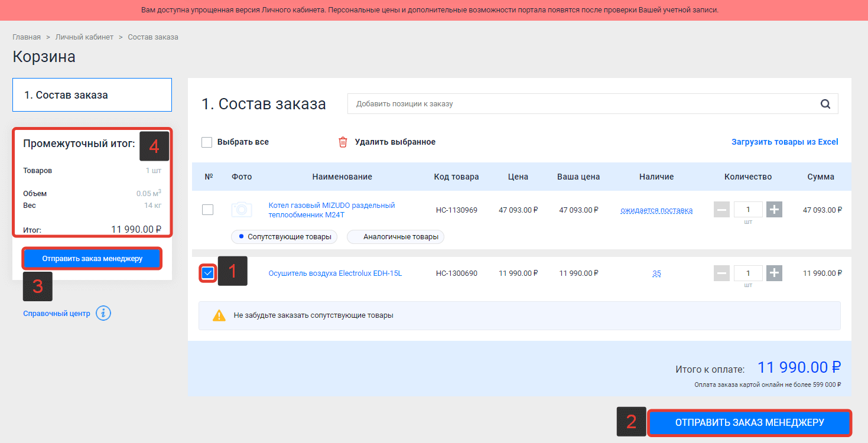Increase quantity for Electrolux dehumidifier
Image resolution: width=868 pixels, height=443 pixels.
click(x=774, y=273)
